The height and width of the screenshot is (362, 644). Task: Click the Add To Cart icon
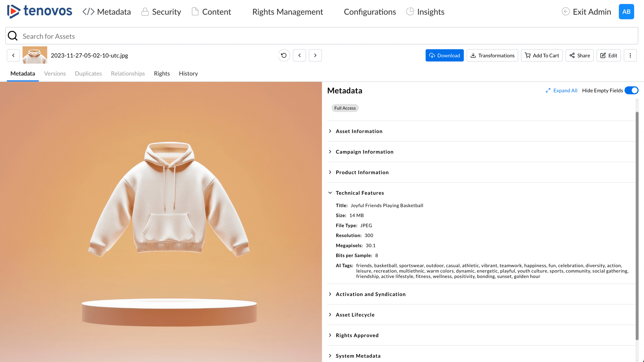[x=527, y=55]
